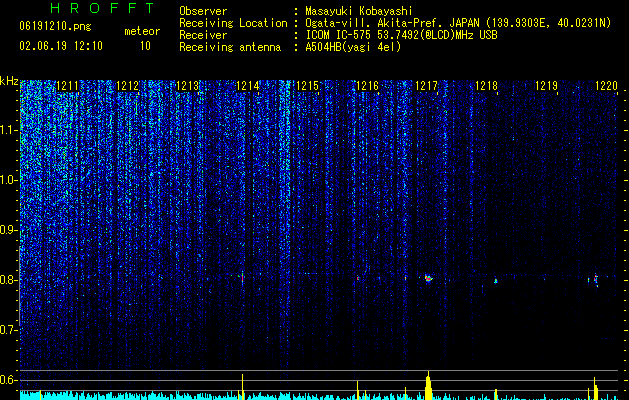Viewport: 629px width, 400px height.
Task: Click the meteor count value 10
Action: (x=145, y=46)
